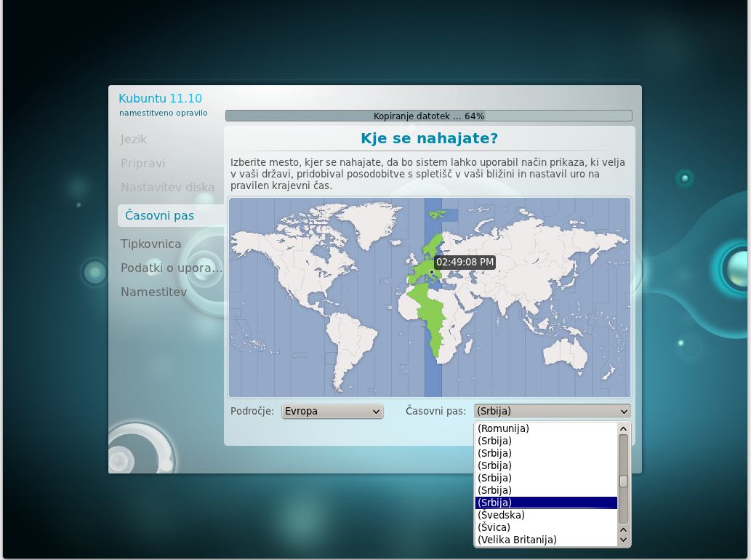
Task: Open the Področje region dropdown
Action: pyautogui.click(x=332, y=411)
